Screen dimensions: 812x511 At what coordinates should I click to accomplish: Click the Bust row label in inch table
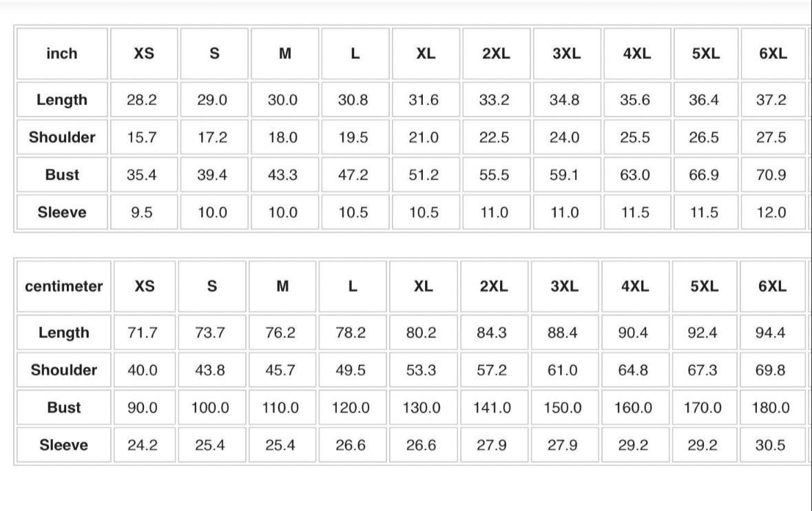(62, 175)
